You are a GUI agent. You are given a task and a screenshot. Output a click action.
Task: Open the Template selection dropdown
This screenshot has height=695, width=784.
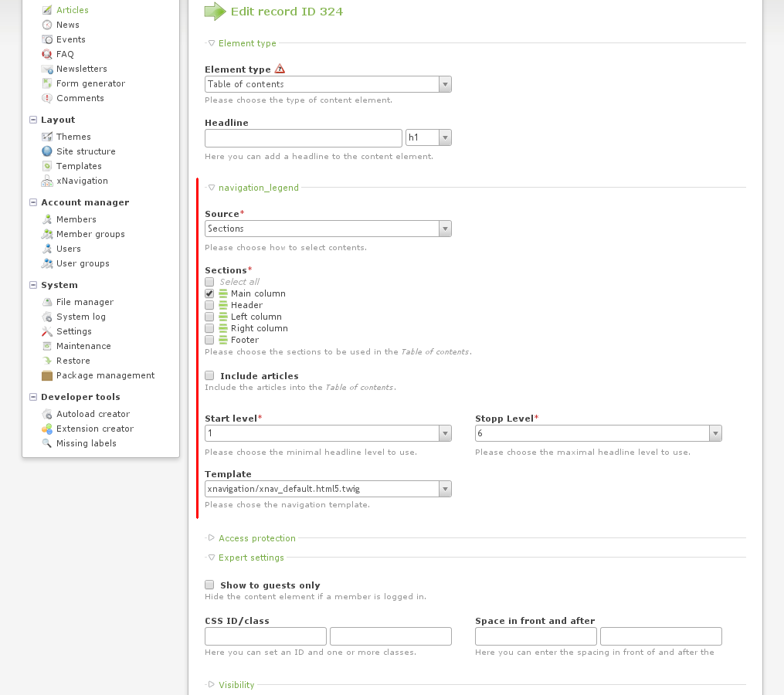coord(328,489)
